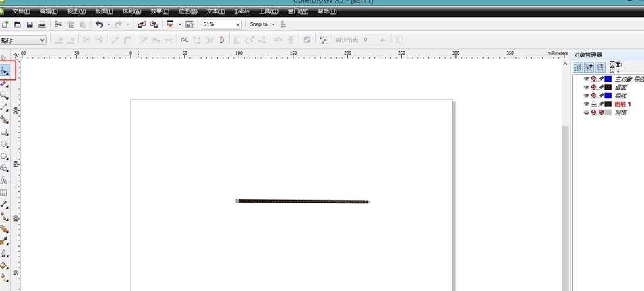Open the application launcher
Screen dimensions: 644x291
click(x=170, y=24)
